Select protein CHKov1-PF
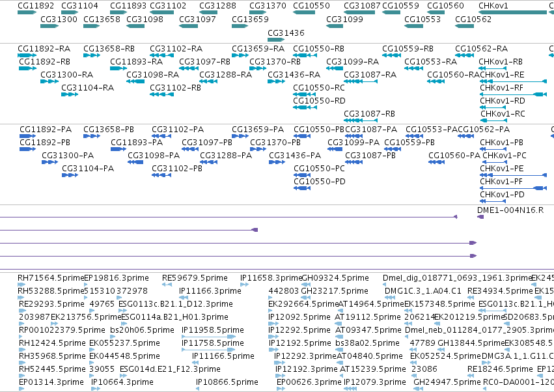The image size is (554, 392). [514, 188]
